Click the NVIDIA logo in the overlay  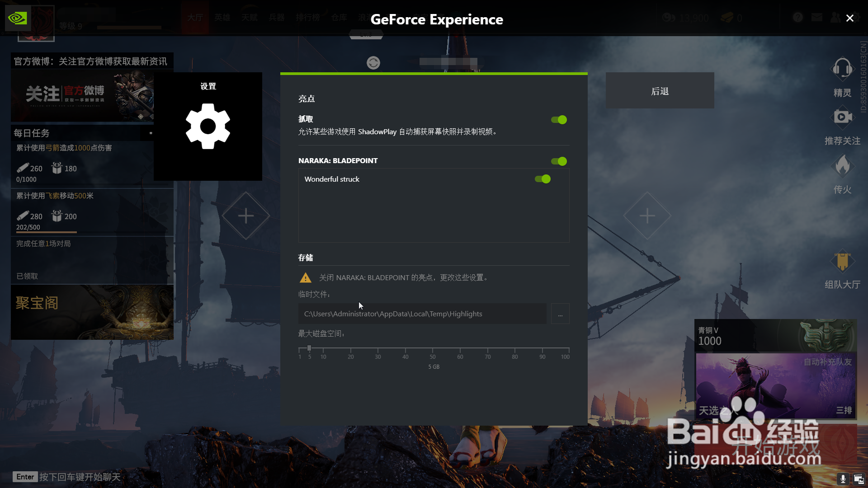click(x=18, y=18)
